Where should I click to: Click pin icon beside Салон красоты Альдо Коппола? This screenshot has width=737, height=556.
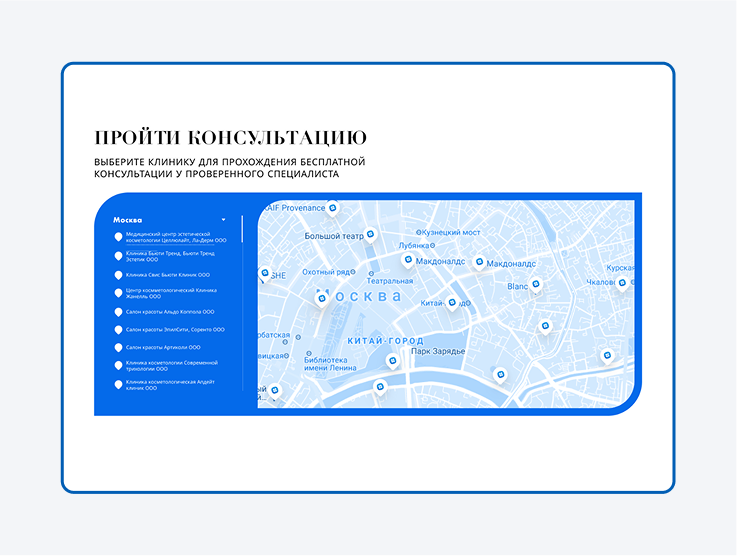click(x=118, y=311)
